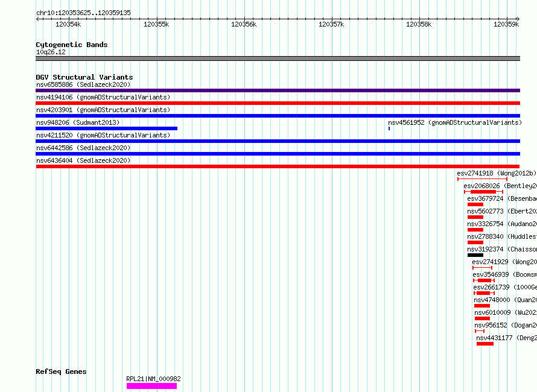Screen dimensions: 537x392
Task: Click the red nsv6436404 variant bar
Action: pyautogui.click(x=278, y=166)
